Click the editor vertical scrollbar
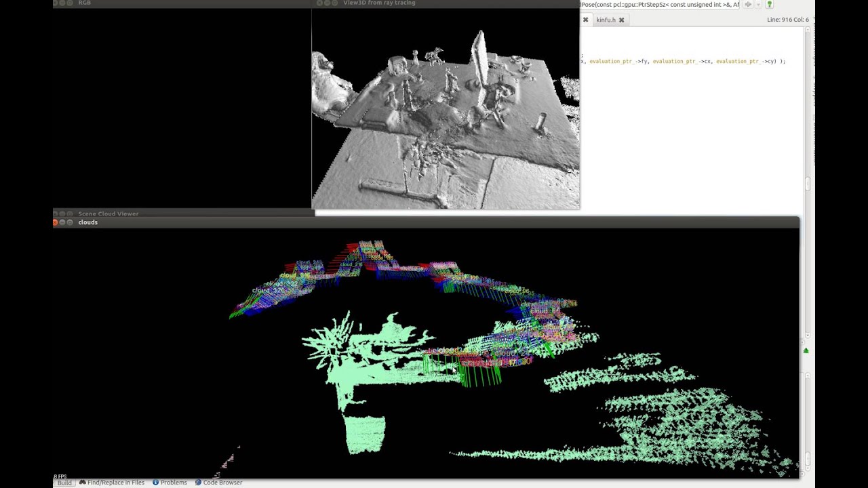868x488 pixels. [807, 183]
